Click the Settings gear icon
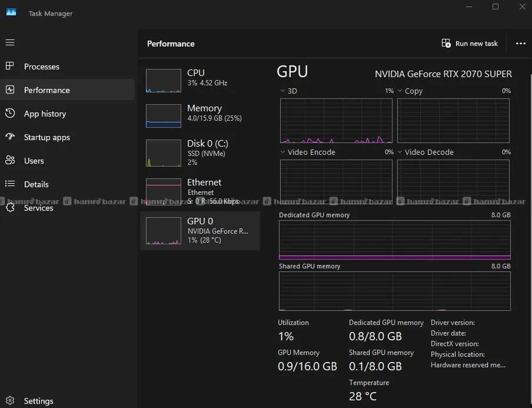The width and height of the screenshot is (532, 408). click(x=10, y=400)
